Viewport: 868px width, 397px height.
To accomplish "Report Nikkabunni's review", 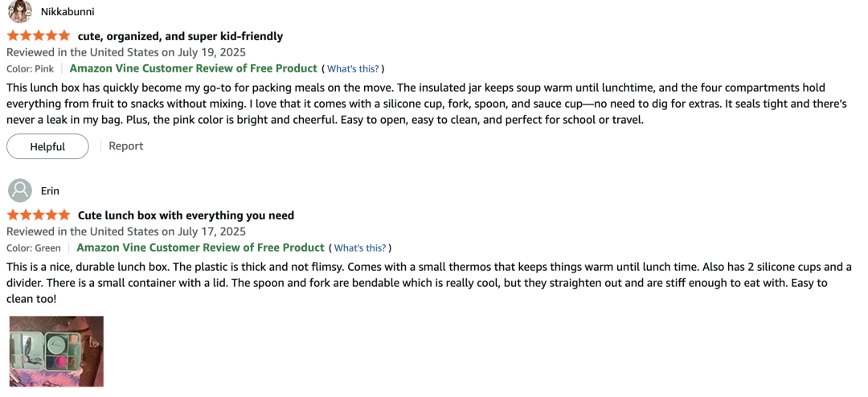I will pos(126,146).
